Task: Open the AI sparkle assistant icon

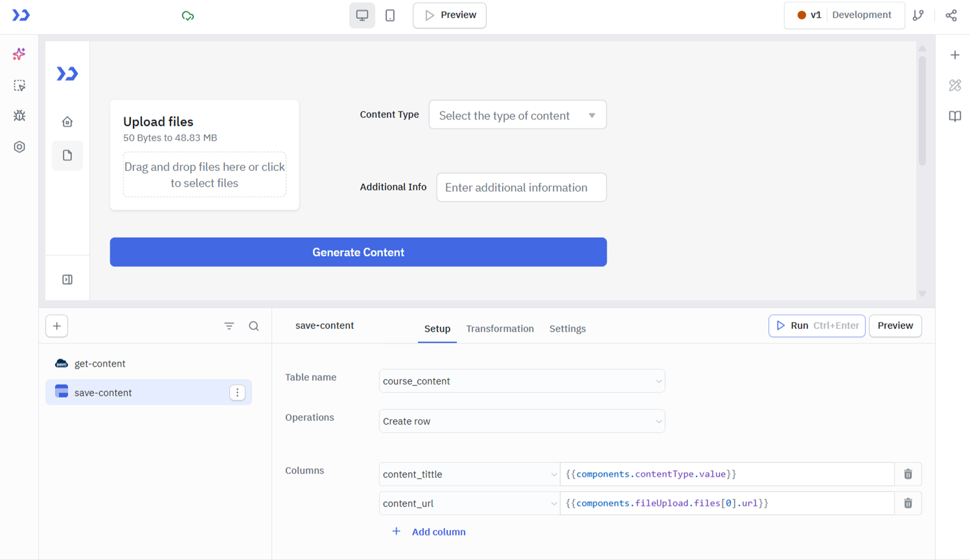Action: 19,54
